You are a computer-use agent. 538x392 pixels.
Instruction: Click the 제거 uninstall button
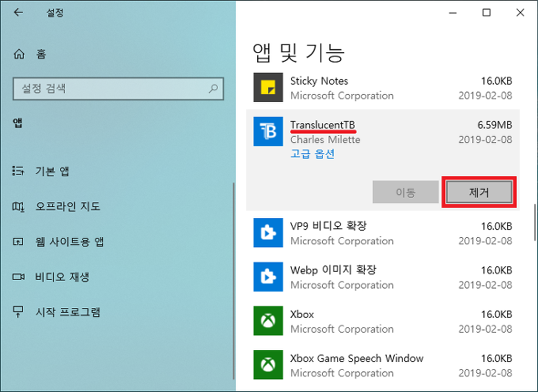click(x=479, y=192)
